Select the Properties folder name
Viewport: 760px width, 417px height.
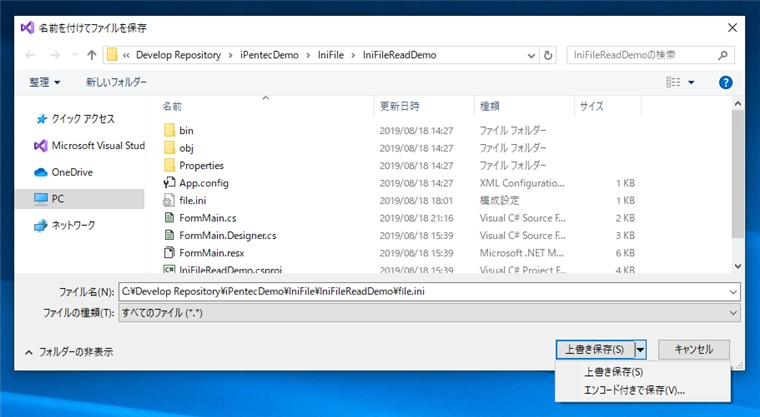pos(201,165)
